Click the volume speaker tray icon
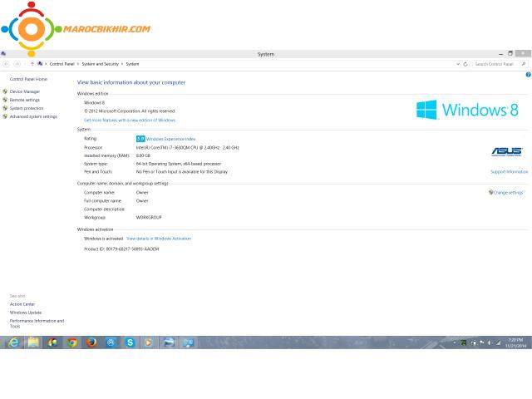 (490, 343)
